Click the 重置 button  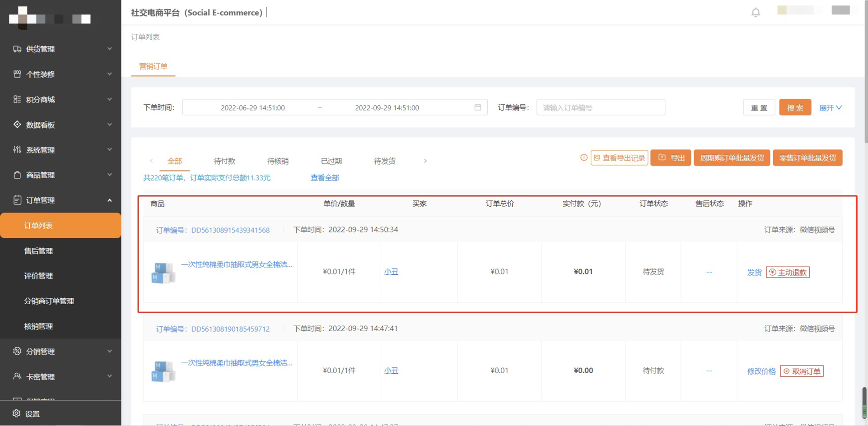tap(759, 107)
